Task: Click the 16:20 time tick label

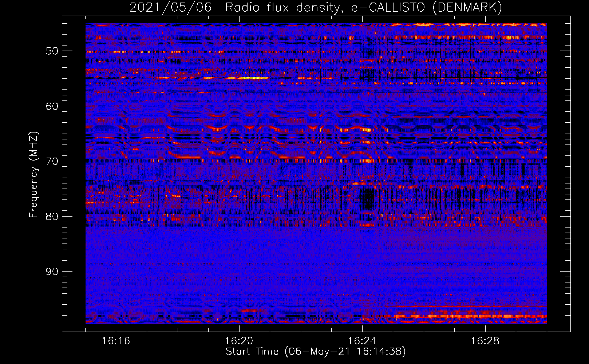Action: point(239,341)
